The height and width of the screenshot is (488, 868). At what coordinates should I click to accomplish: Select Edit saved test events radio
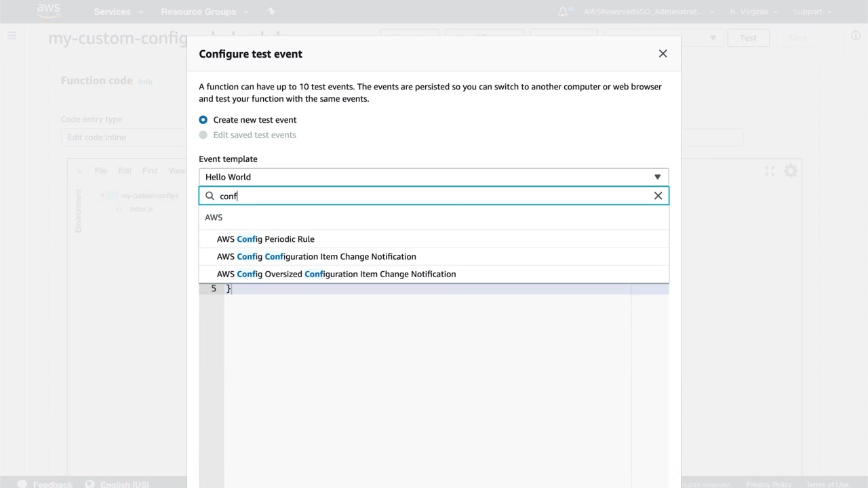[203, 135]
